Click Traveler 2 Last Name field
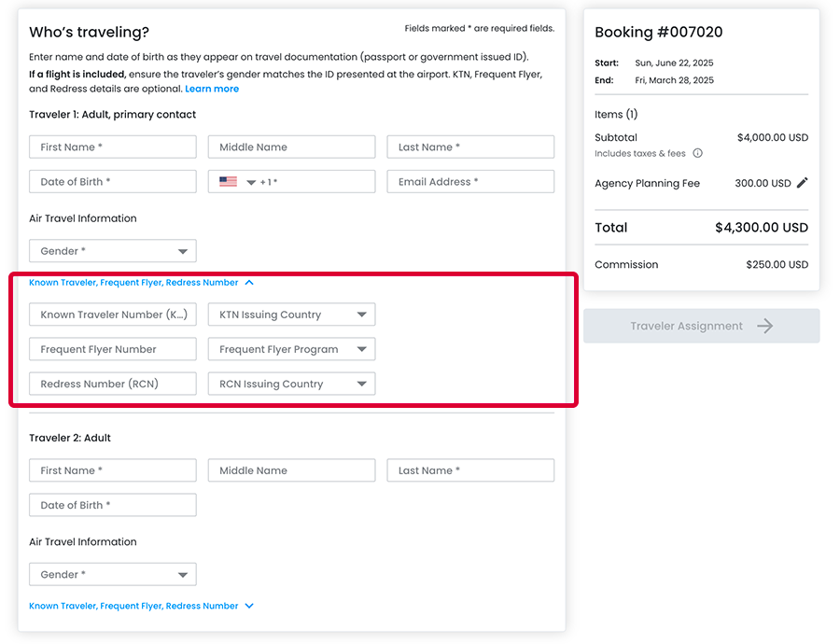The width and height of the screenshot is (840, 644). tap(470, 470)
